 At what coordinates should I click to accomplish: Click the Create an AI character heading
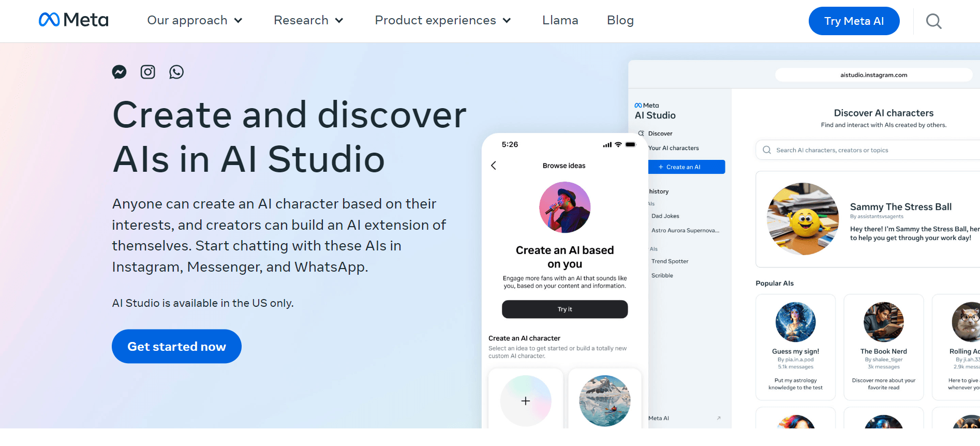524,338
